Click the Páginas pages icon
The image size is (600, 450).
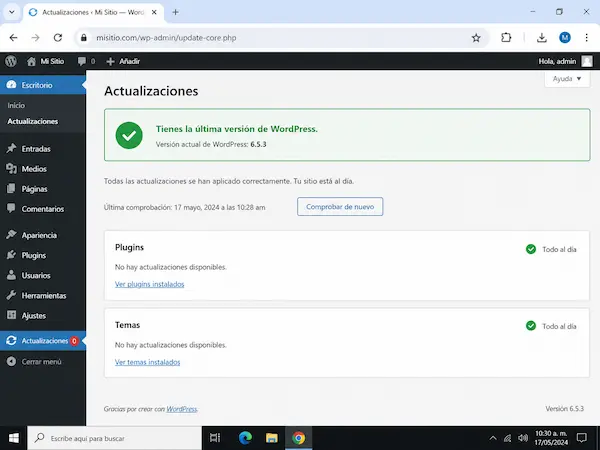(11, 188)
